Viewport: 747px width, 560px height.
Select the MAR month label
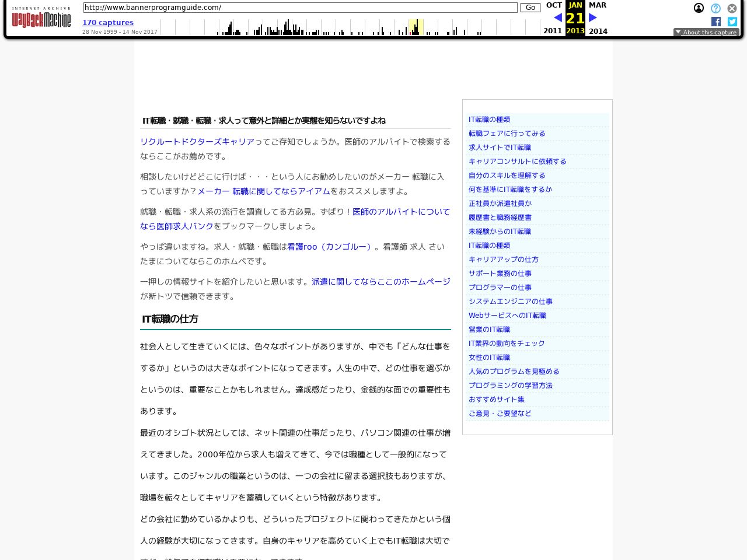[x=598, y=5]
